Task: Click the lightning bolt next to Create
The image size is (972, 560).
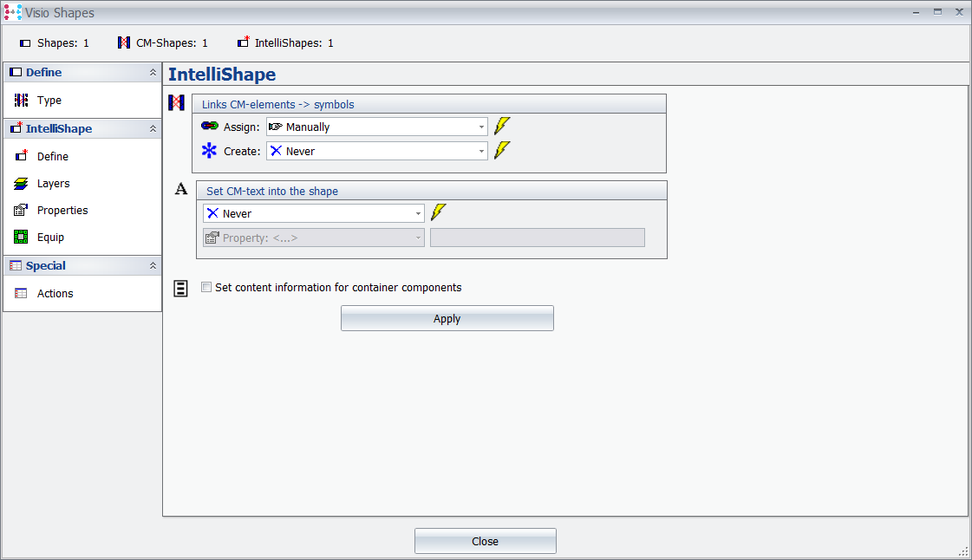Action: (502, 150)
